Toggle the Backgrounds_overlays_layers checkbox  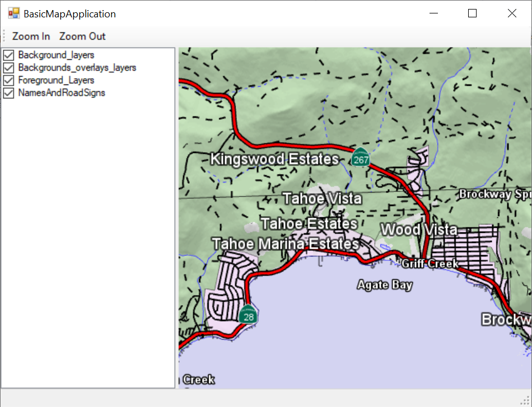[x=8, y=68]
